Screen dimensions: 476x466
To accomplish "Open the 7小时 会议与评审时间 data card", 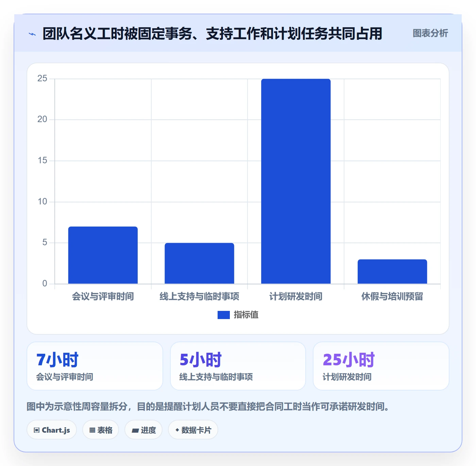I will point(95,366).
